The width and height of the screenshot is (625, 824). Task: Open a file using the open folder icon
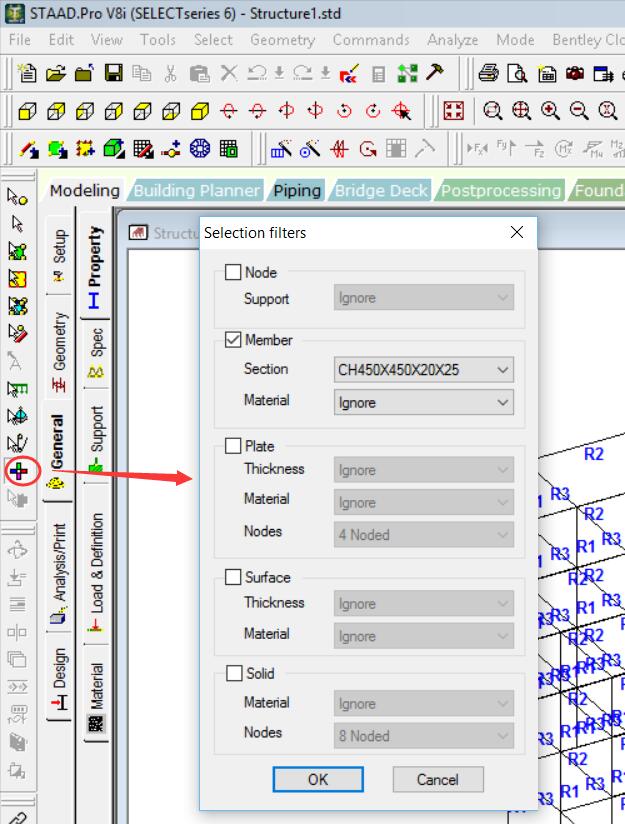pyautogui.click(x=56, y=73)
